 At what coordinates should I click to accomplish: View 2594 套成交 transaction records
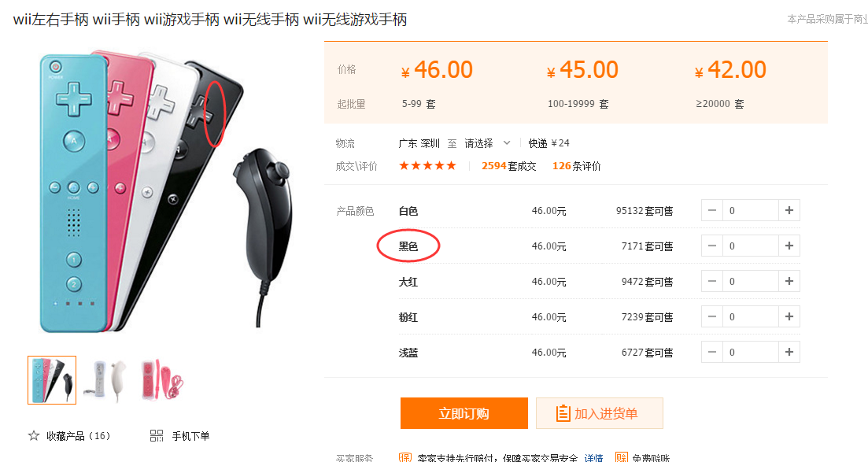point(508,166)
